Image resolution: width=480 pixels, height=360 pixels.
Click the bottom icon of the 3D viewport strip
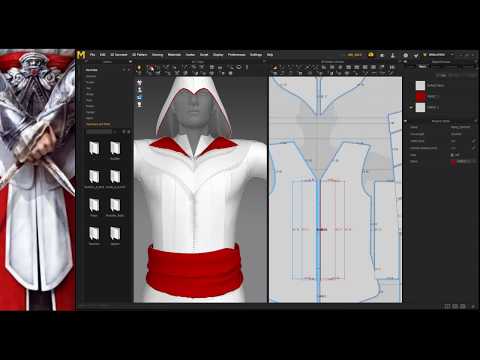point(140,105)
